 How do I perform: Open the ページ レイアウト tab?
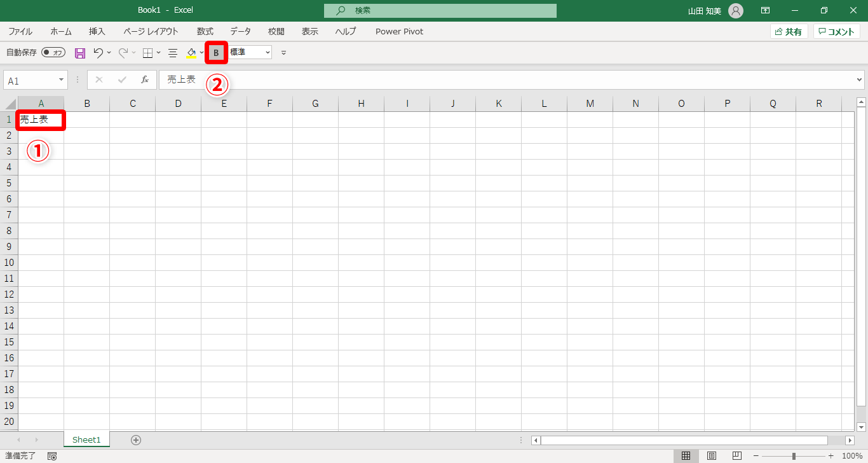[151, 32]
